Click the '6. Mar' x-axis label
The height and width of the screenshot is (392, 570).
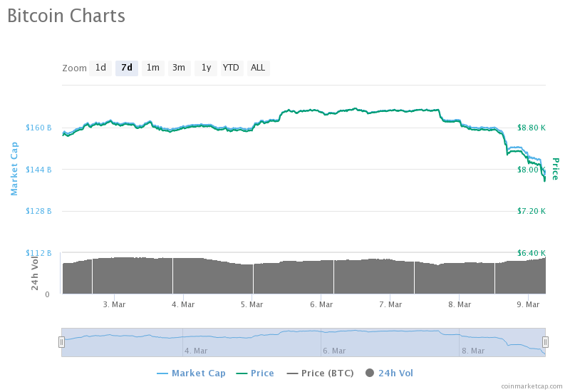point(321,305)
